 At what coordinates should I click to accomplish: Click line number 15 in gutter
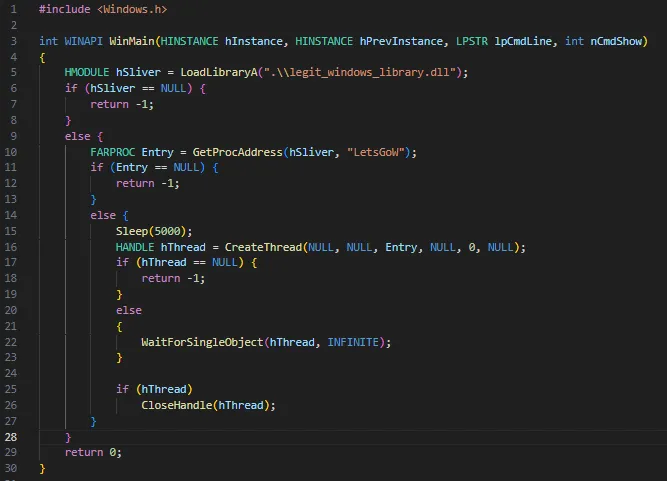click(x=11, y=231)
